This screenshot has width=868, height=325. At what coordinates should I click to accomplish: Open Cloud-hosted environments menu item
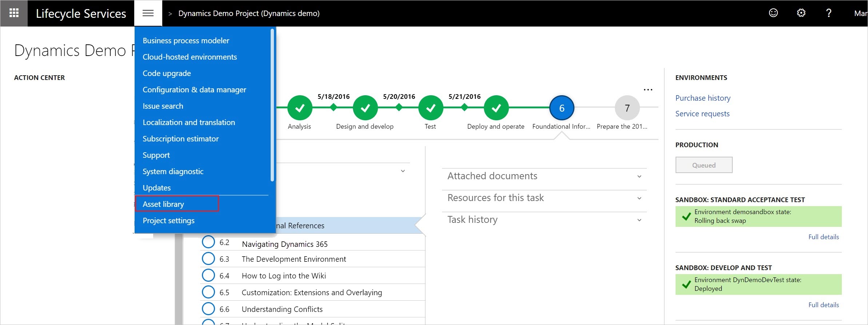coord(190,57)
